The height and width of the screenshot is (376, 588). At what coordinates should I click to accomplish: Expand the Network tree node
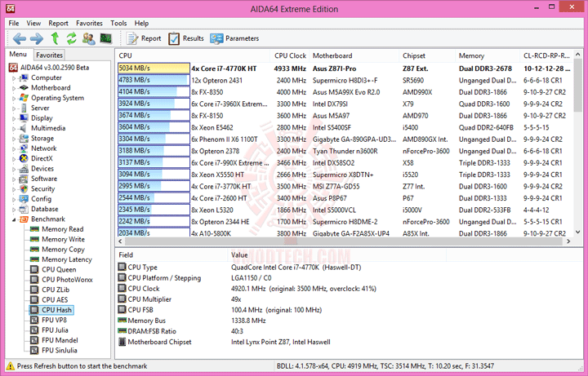click(x=14, y=149)
